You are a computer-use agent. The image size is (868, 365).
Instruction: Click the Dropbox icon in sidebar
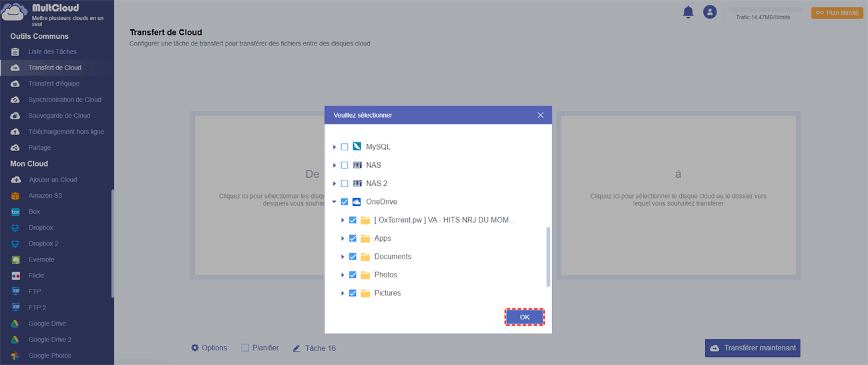15,228
